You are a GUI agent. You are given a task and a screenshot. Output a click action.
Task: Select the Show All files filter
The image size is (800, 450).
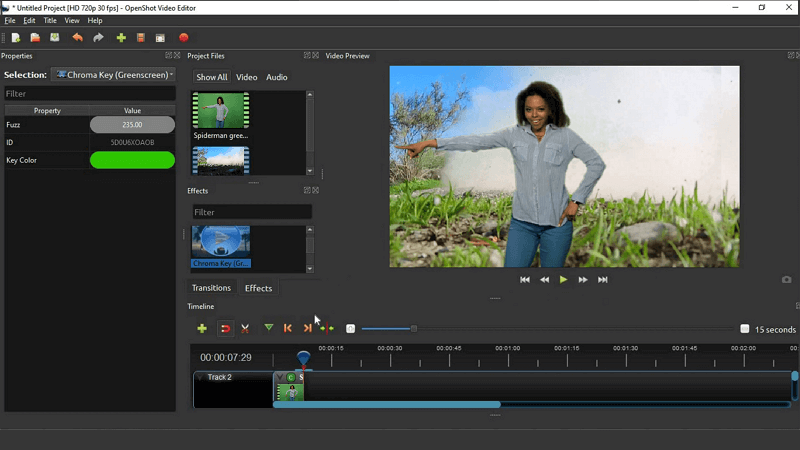[x=212, y=77]
